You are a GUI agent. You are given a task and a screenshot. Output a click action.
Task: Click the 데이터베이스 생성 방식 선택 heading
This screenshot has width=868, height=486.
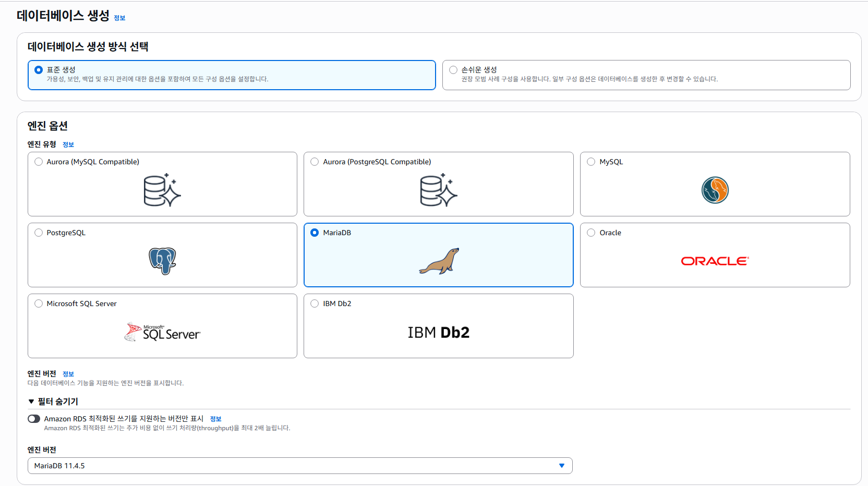tap(88, 46)
